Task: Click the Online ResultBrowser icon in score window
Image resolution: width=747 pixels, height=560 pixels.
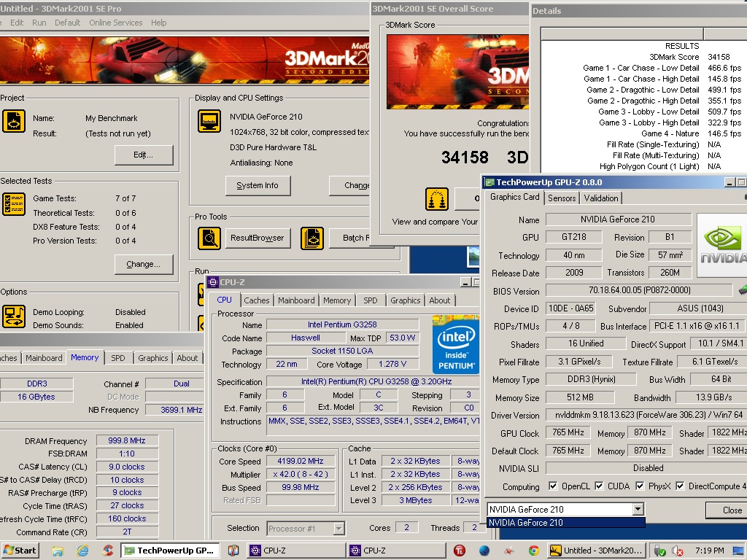Action: click(x=437, y=199)
